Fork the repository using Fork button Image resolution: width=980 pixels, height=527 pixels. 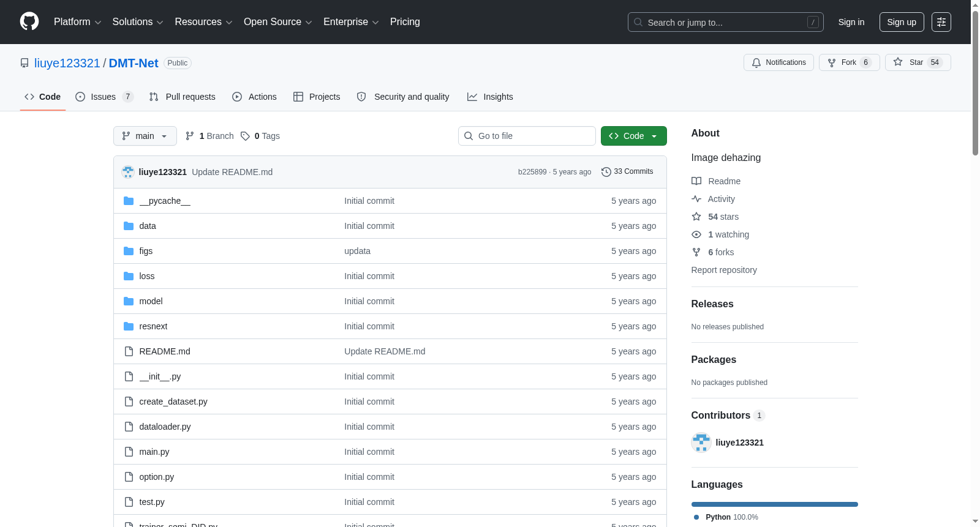[x=849, y=62]
